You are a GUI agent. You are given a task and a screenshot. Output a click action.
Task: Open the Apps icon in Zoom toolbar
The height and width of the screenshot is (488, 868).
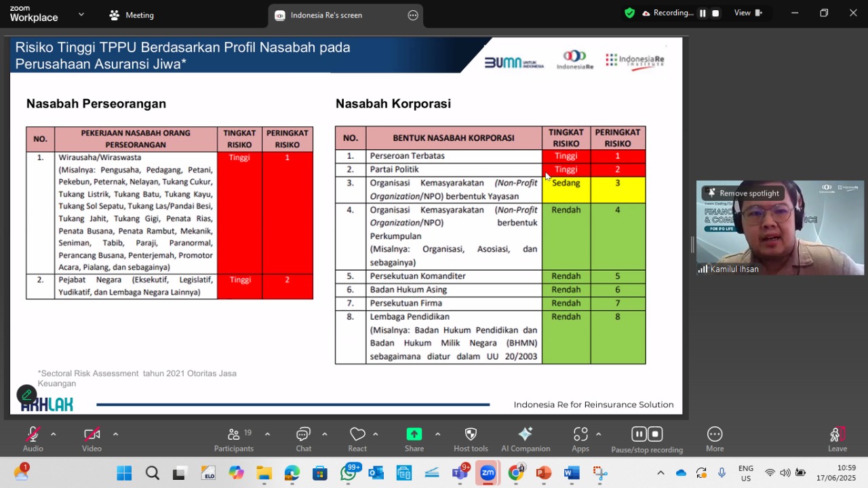click(x=580, y=434)
